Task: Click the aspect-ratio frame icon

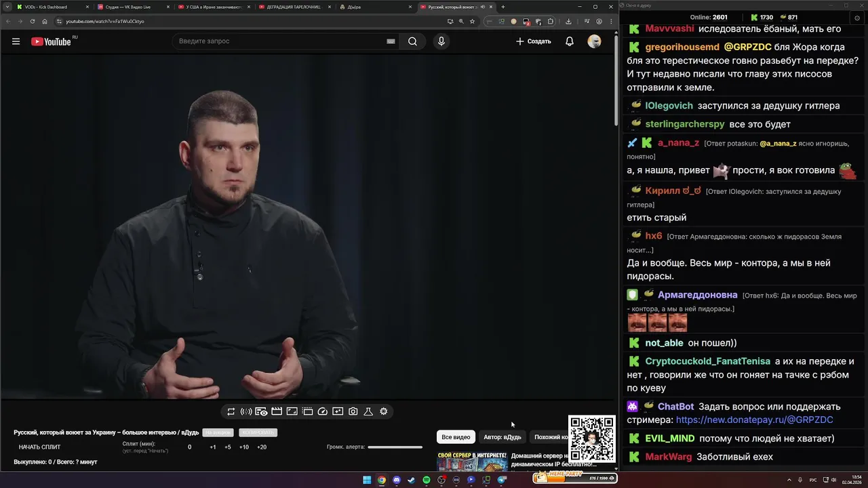Action: pyautogui.click(x=292, y=411)
